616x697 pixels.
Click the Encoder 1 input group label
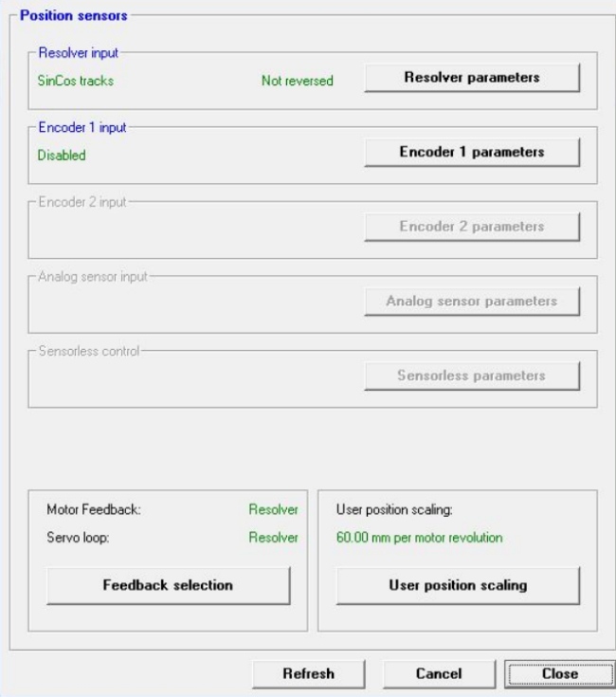[x=81, y=127]
